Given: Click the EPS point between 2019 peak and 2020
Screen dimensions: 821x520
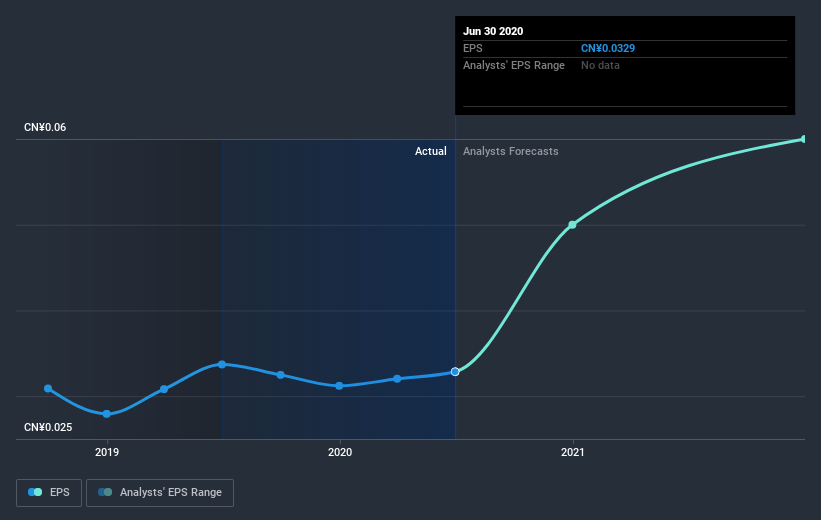Looking at the screenshot, I should (x=281, y=375).
